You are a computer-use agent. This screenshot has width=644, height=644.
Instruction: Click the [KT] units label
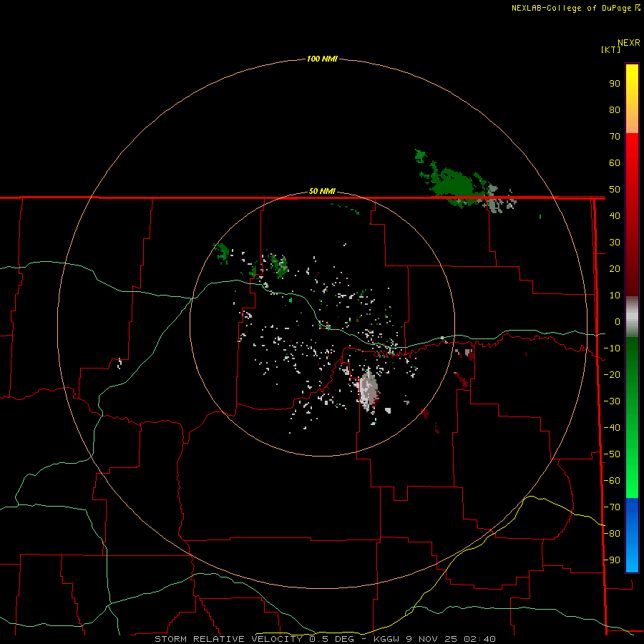pyautogui.click(x=610, y=49)
